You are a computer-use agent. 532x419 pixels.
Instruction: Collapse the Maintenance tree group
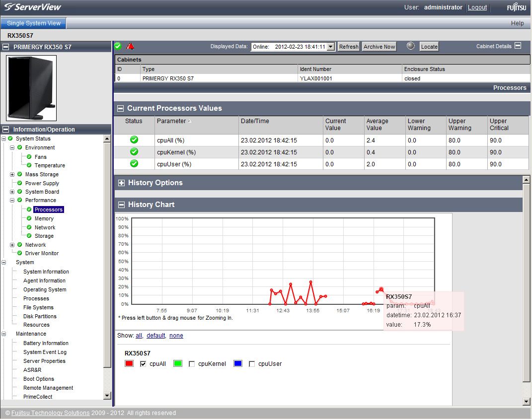(4, 334)
